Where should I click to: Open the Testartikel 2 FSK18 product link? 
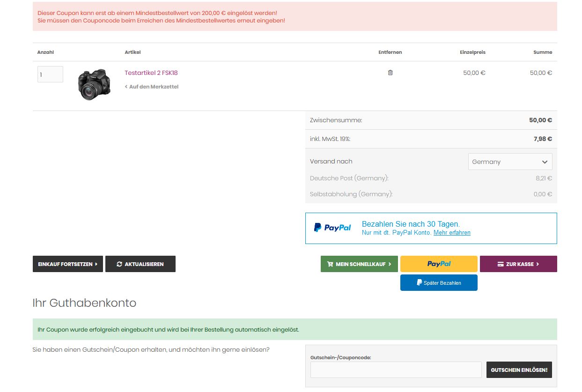point(151,73)
